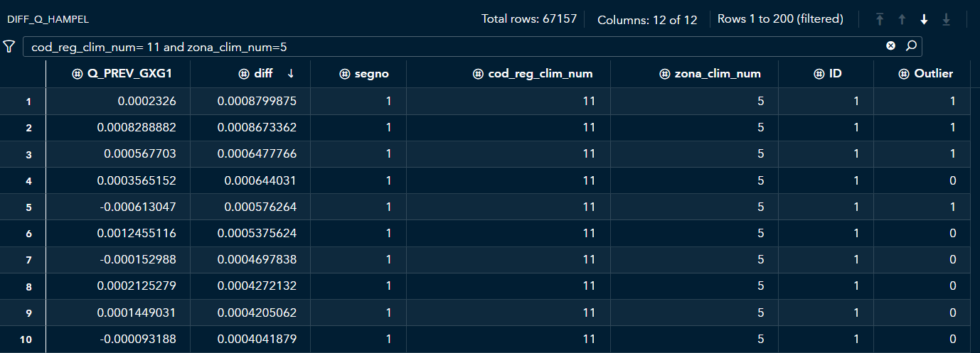Select the ID column header
The width and height of the screenshot is (980, 353).
click(836, 74)
